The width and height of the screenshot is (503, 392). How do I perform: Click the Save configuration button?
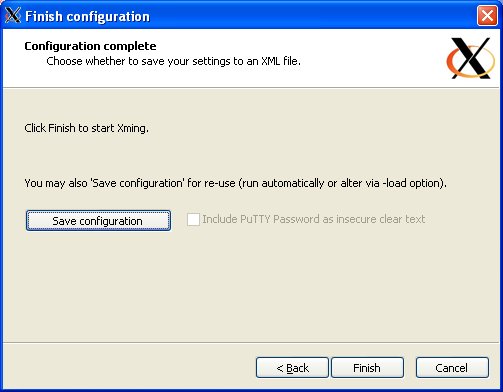pyautogui.click(x=98, y=221)
